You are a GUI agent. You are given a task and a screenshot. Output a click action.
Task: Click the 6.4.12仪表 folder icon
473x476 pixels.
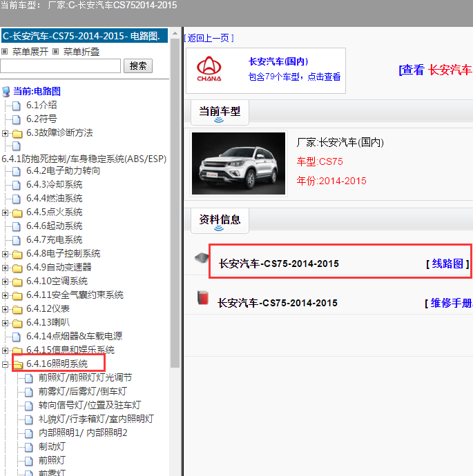coord(17,310)
